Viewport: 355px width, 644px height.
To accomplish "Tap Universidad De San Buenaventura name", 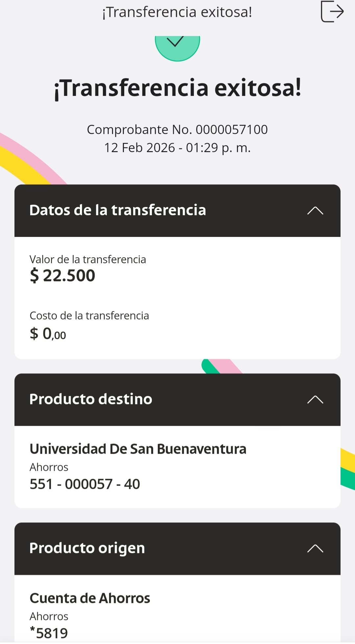I will [138, 449].
